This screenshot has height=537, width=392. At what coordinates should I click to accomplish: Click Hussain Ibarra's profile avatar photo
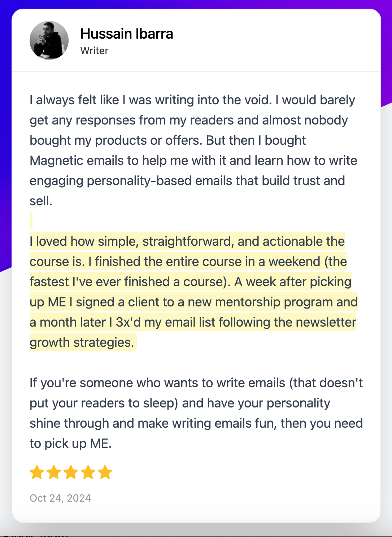49,40
